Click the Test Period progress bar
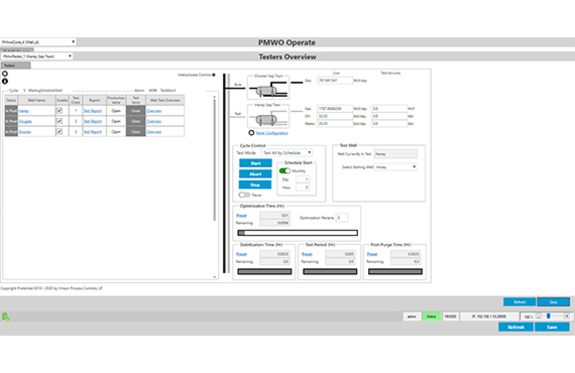This screenshot has width=575, height=373. (x=330, y=271)
